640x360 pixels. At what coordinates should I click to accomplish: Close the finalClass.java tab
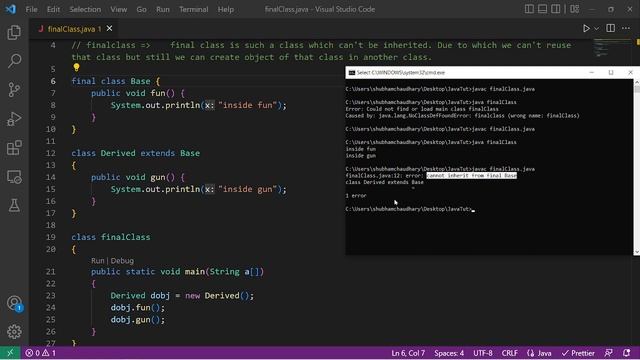click(109, 29)
